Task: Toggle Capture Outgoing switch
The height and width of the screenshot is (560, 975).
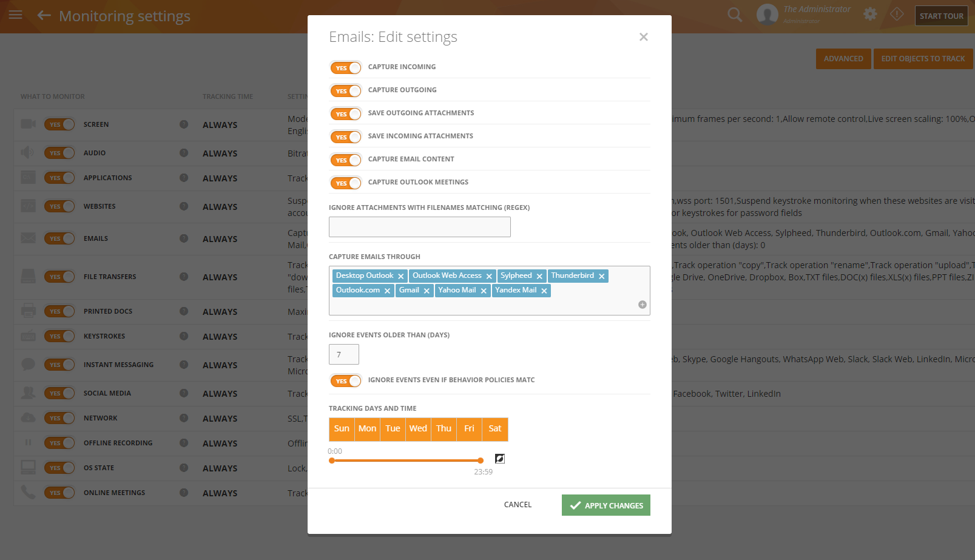Action: (x=346, y=90)
